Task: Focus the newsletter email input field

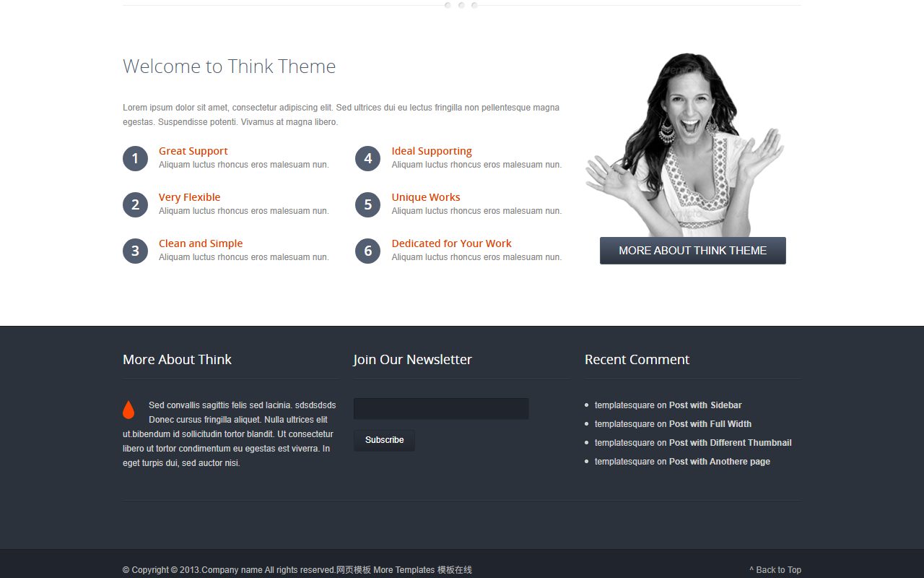Action: coord(441,409)
